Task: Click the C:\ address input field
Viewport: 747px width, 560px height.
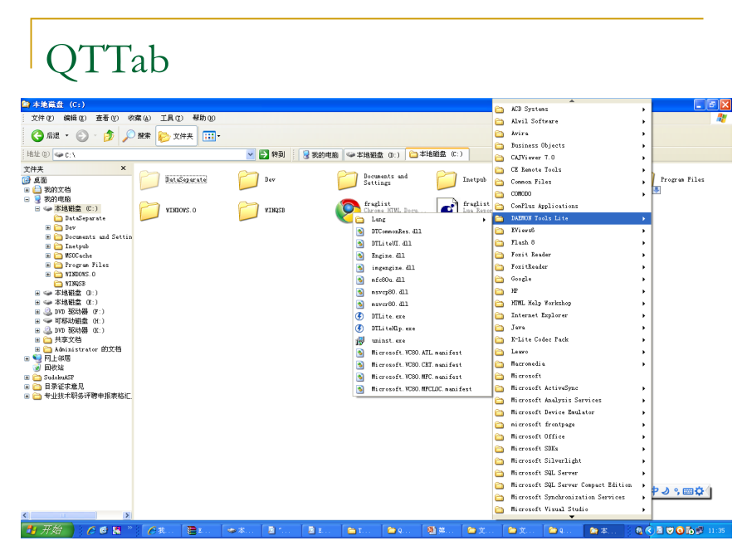Action: click(150, 154)
